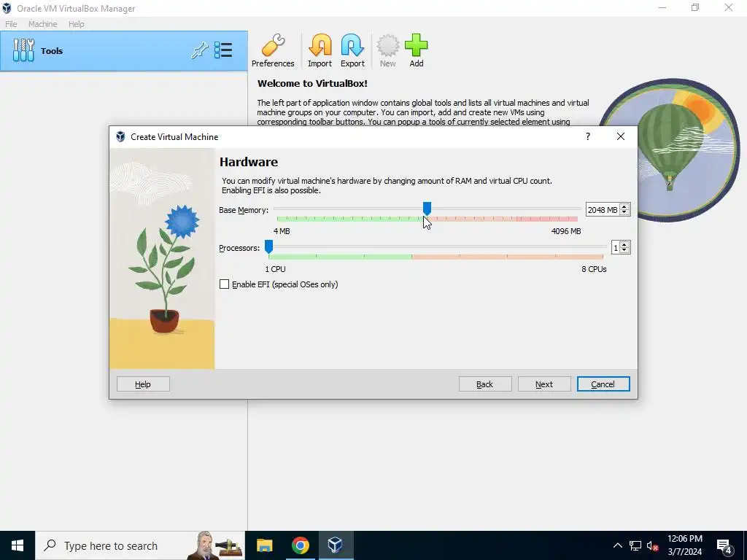This screenshot has width=747, height=560.
Task: Click the Cancel button
Action: point(603,384)
